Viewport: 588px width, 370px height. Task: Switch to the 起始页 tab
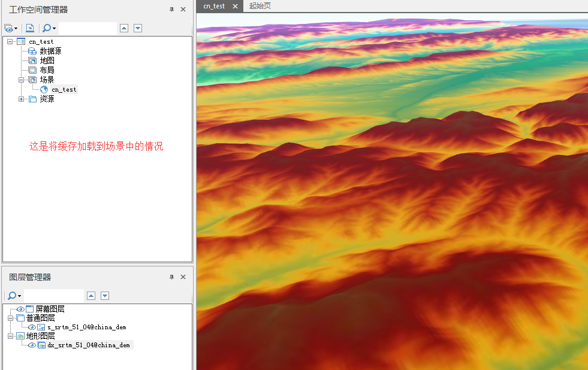[x=260, y=6]
